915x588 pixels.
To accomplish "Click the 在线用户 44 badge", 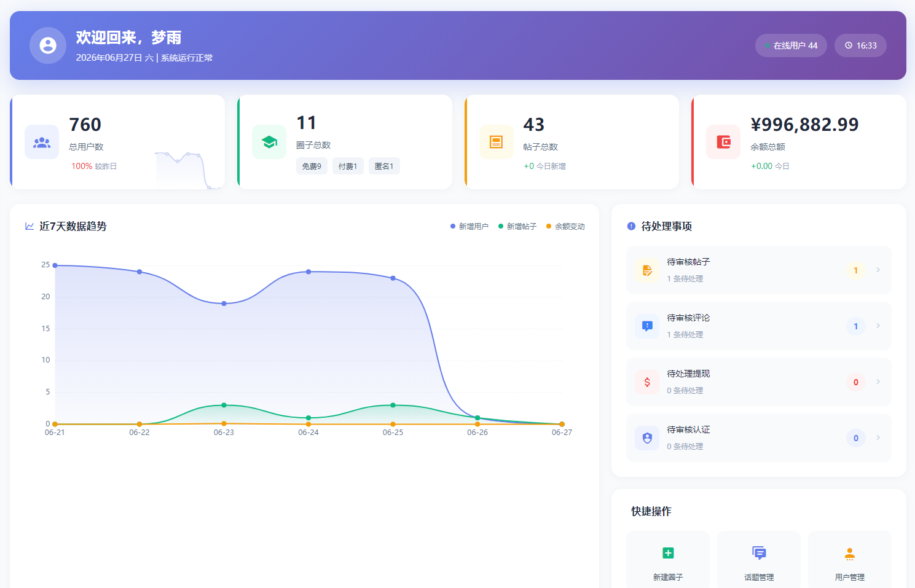I will (x=791, y=45).
